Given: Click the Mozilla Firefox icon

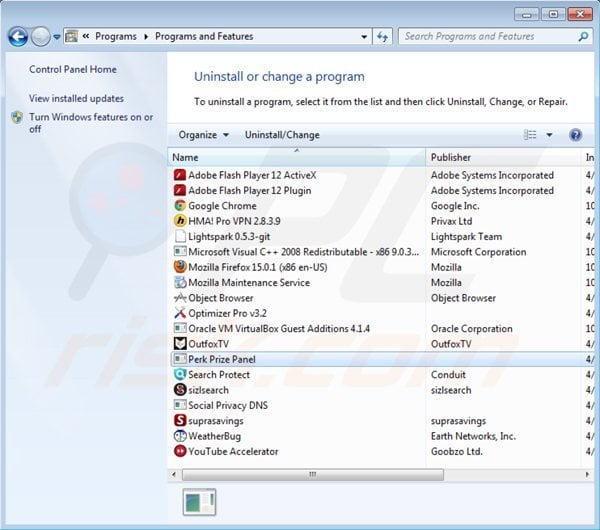Looking at the screenshot, I should point(180,267).
